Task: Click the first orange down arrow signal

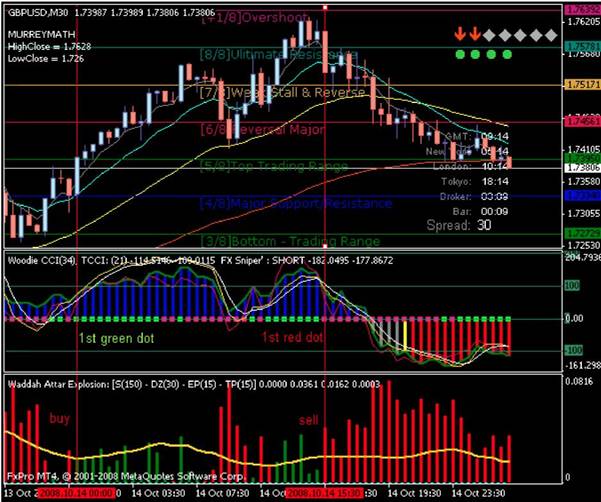Action: click(x=460, y=34)
